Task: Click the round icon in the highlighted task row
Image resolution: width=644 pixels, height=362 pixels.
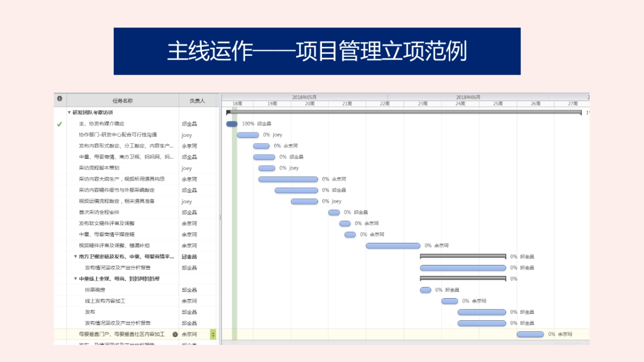Action: 175,334
